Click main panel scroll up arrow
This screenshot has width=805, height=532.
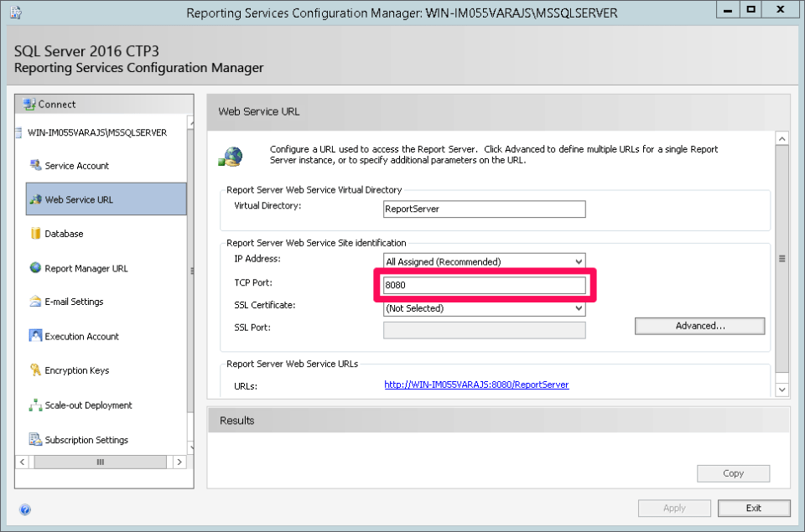[782, 138]
